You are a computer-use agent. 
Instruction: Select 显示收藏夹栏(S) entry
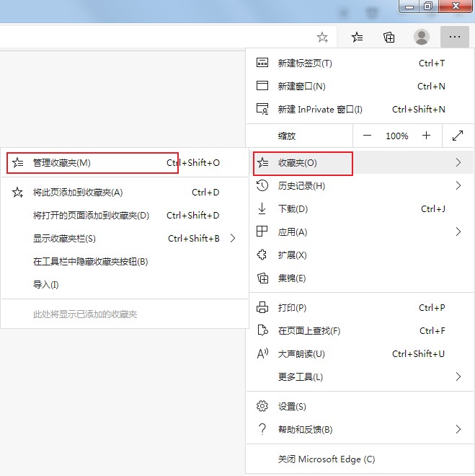point(125,238)
